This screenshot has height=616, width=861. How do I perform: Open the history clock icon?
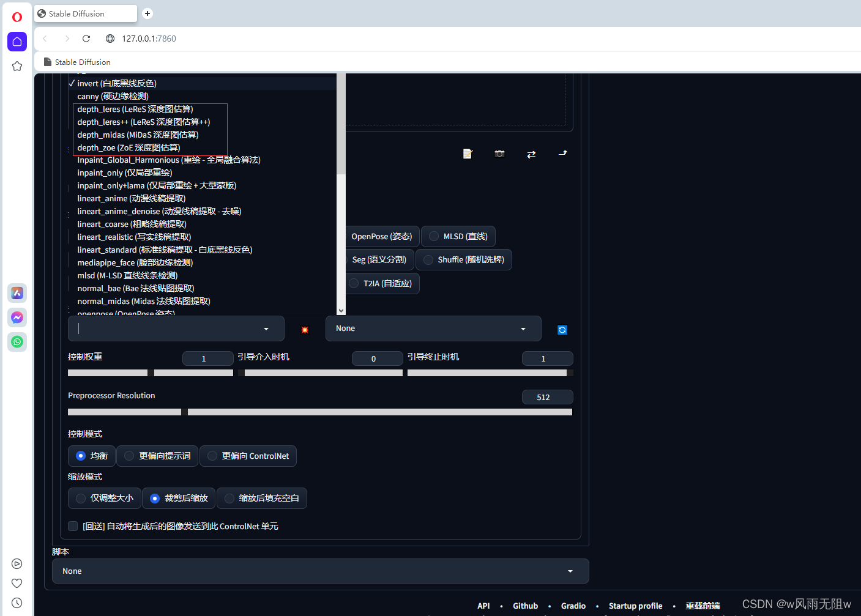pos(17,603)
